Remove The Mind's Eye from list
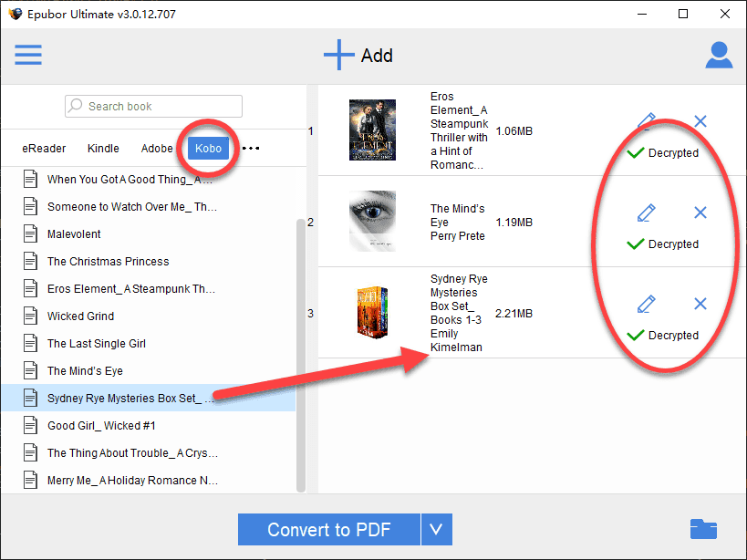Image resolution: width=747 pixels, height=560 pixels. pos(700,213)
